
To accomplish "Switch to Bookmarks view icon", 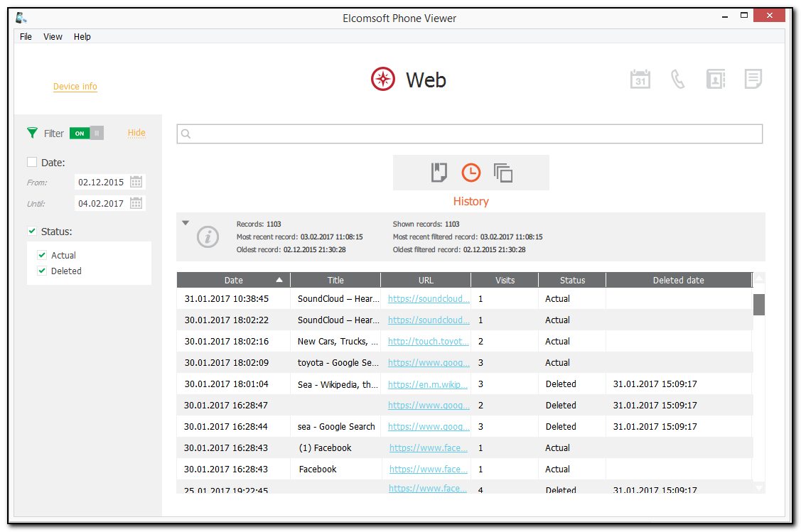I will click(x=439, y=173).
